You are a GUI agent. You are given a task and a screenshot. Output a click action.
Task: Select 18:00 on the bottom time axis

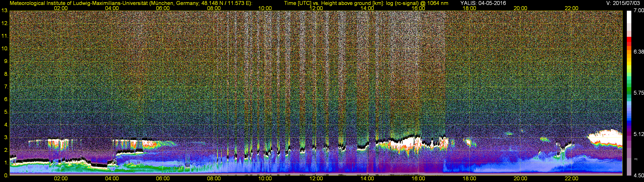[469, 179]
